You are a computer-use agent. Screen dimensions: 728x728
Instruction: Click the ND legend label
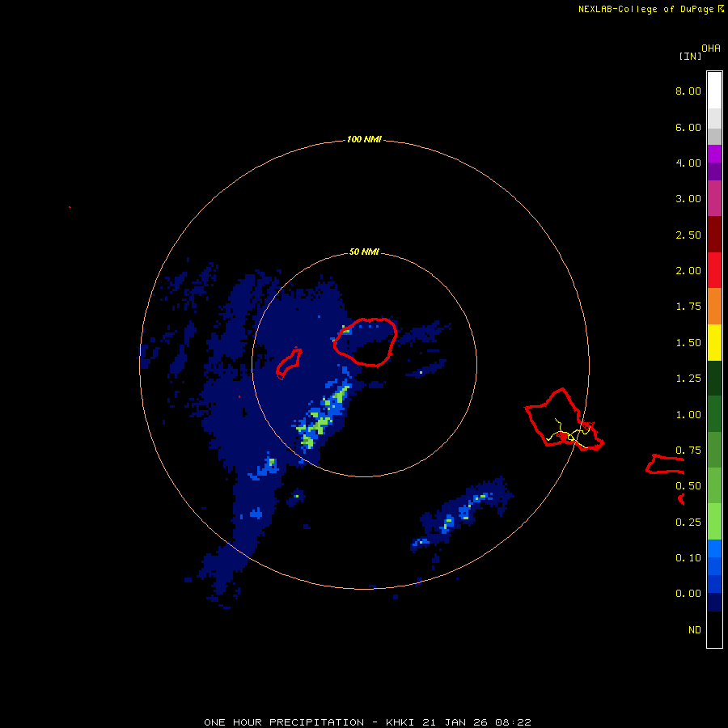coord(695,630)
